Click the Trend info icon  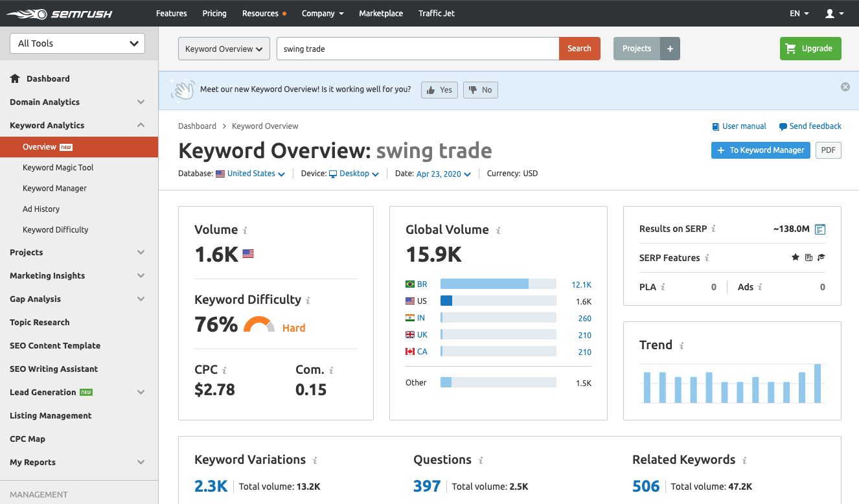click(x=681, y=346)
